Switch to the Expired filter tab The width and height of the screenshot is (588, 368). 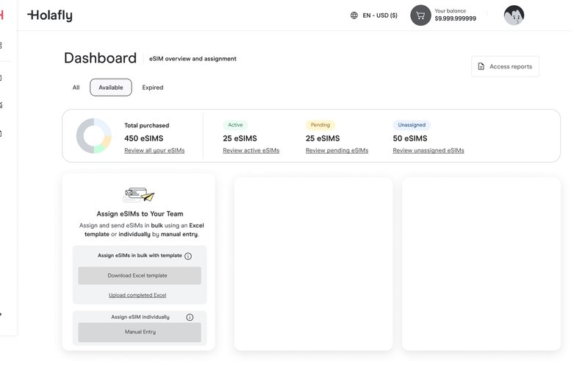pyautogui.click(x=153, y=88)
